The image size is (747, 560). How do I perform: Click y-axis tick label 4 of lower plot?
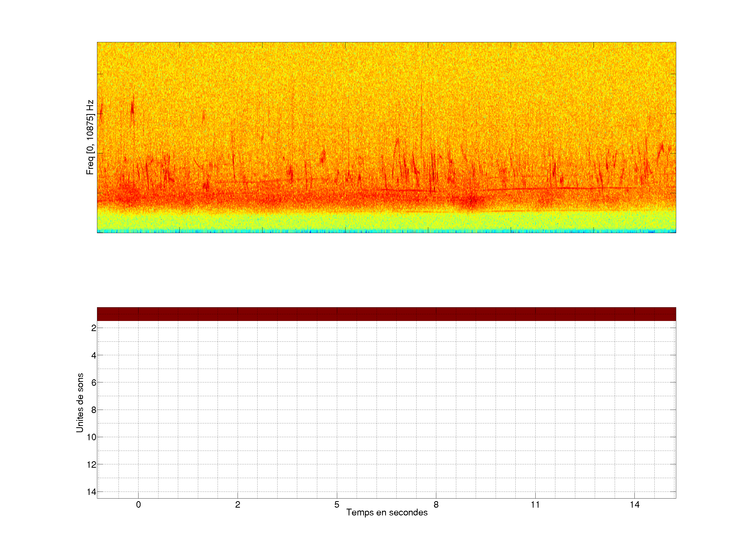click(94, 355)
